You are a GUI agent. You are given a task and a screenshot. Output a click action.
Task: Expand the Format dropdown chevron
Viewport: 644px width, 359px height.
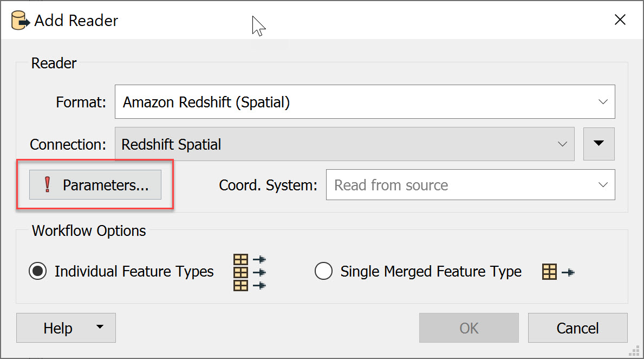[x=603, y=102]
